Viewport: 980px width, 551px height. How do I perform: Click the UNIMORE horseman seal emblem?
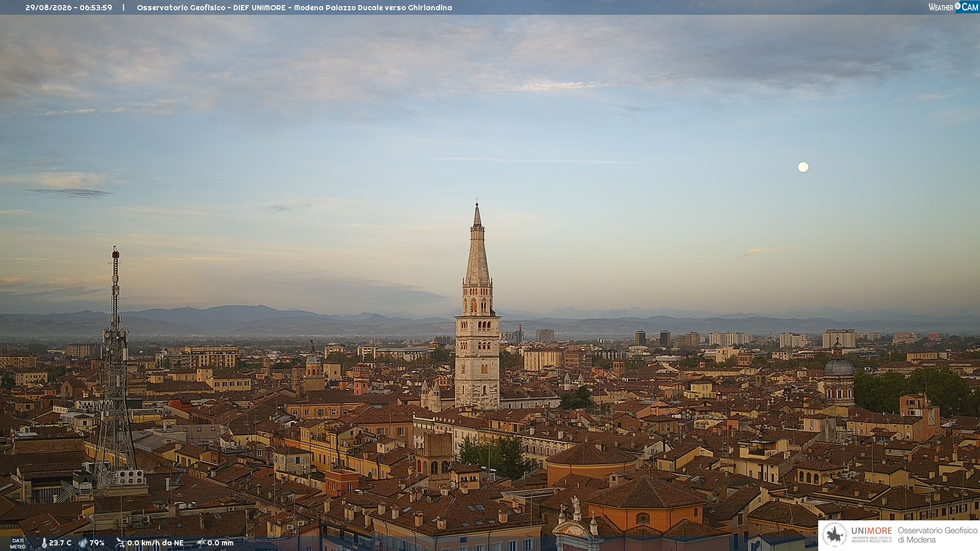click(835, 535)
